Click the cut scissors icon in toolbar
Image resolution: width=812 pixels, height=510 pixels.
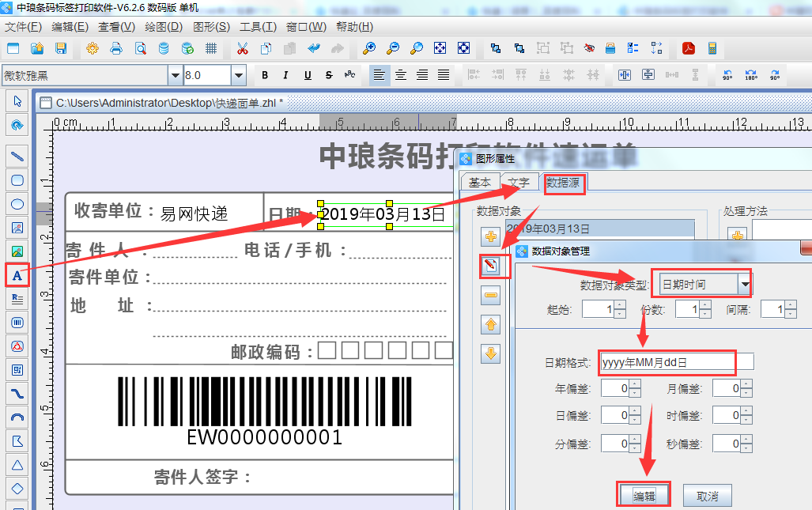(x=242, y=48)
